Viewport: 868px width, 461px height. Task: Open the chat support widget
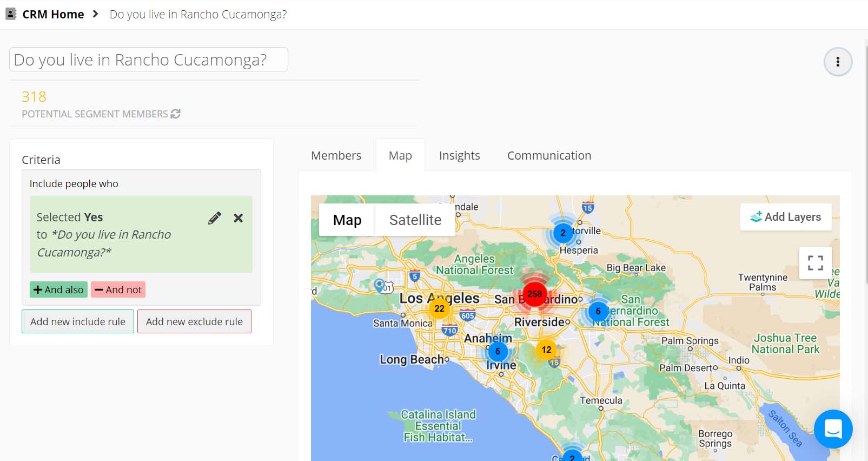(833, 429)
